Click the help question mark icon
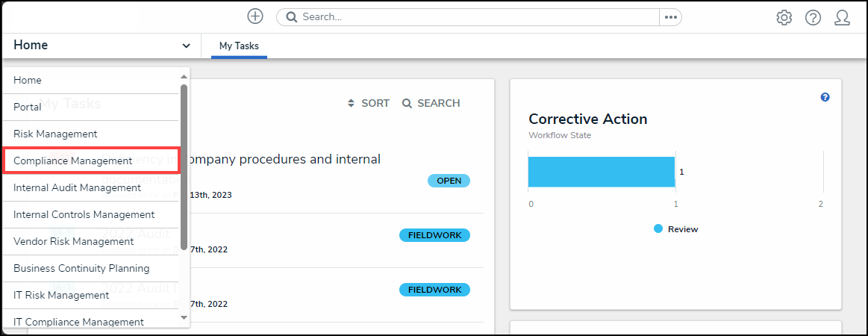Image resolution: width=868 pixels, height=336 pixels. point(813,17)
